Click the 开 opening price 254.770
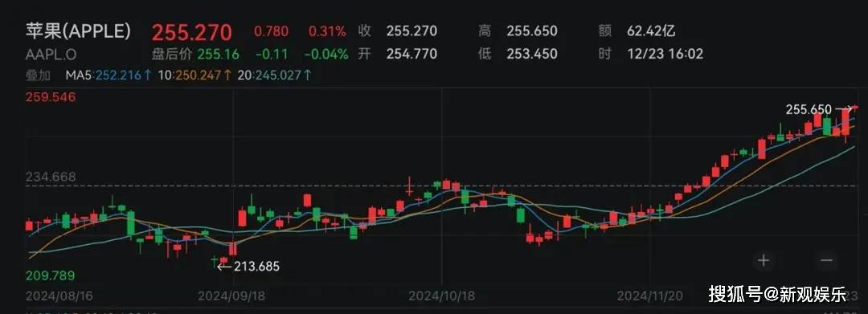 [411, 54]
